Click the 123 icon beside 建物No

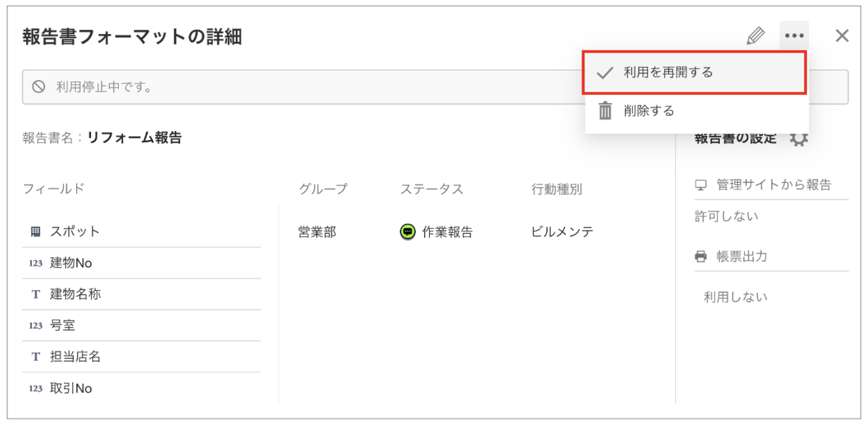36,263
